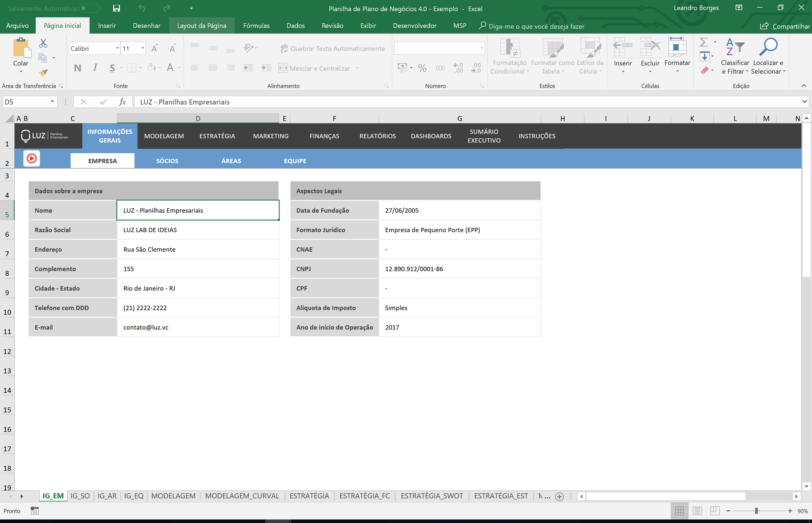The image size is (812, 523).
Task: Click the AutoSum sigma icon
Action: (704, 42)
